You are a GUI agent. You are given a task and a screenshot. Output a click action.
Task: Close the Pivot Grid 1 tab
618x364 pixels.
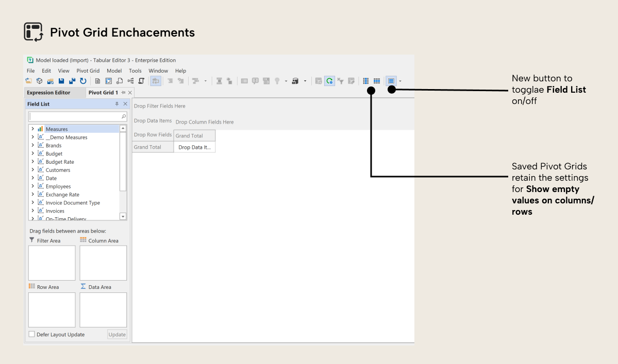pyautogui.click(x=129, y=93)
